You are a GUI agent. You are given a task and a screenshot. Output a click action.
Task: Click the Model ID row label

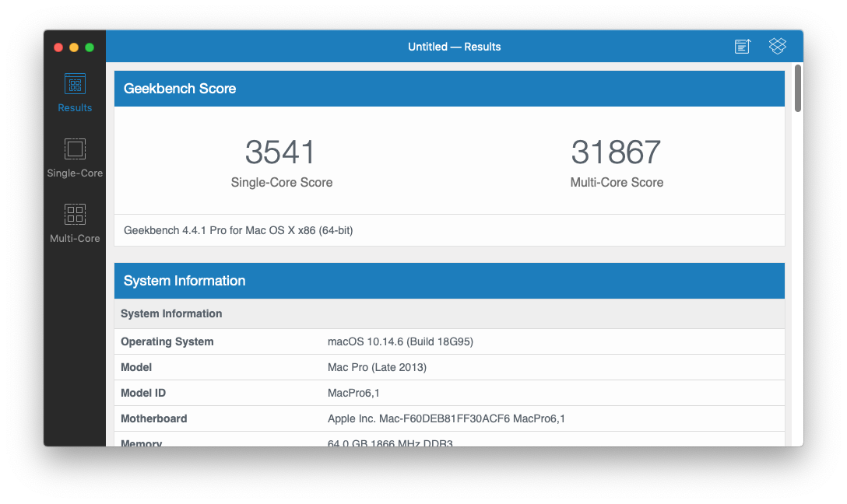pyautogui.click(x=143, y=393)
